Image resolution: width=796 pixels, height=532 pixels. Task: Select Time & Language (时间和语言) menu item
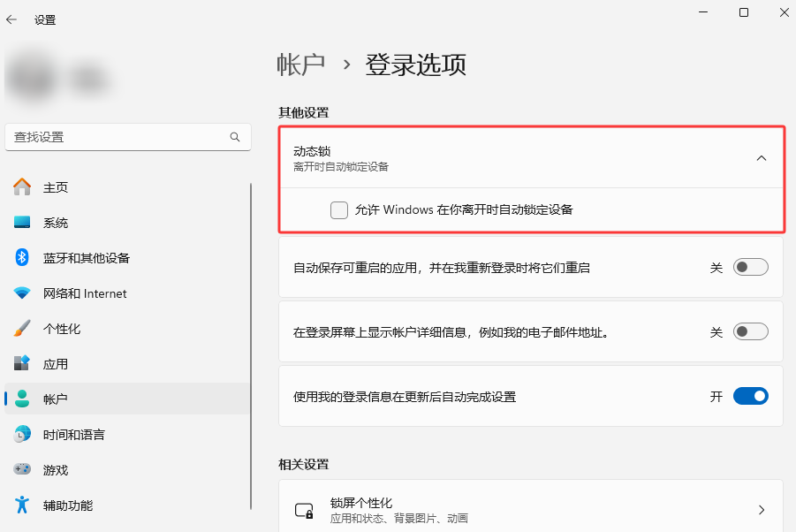click(74, 435)
